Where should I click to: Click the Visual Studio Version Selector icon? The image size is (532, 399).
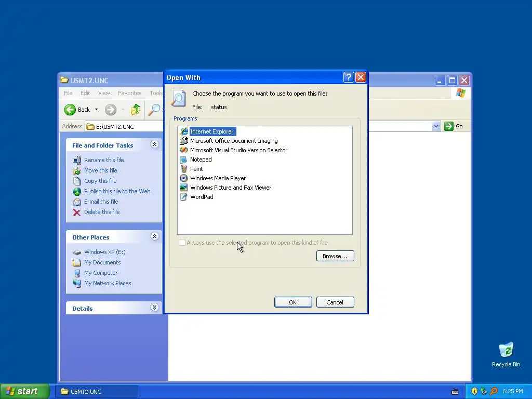pos(184,150)
